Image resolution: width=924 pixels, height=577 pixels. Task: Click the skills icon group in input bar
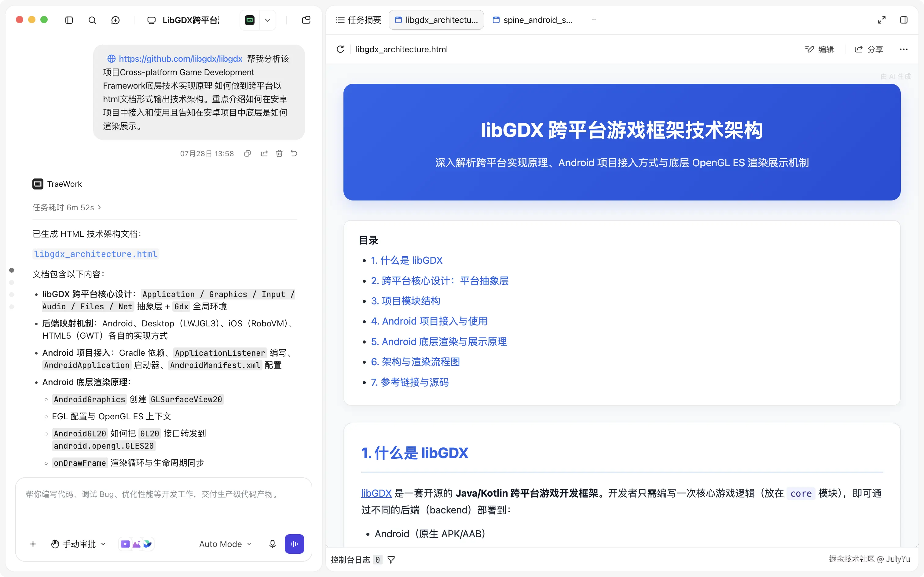point(136,544)
